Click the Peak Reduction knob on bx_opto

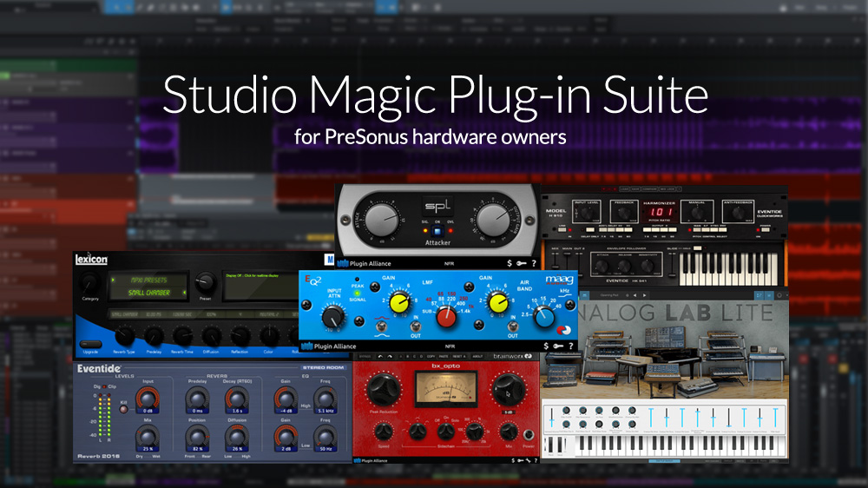(383, 389)
